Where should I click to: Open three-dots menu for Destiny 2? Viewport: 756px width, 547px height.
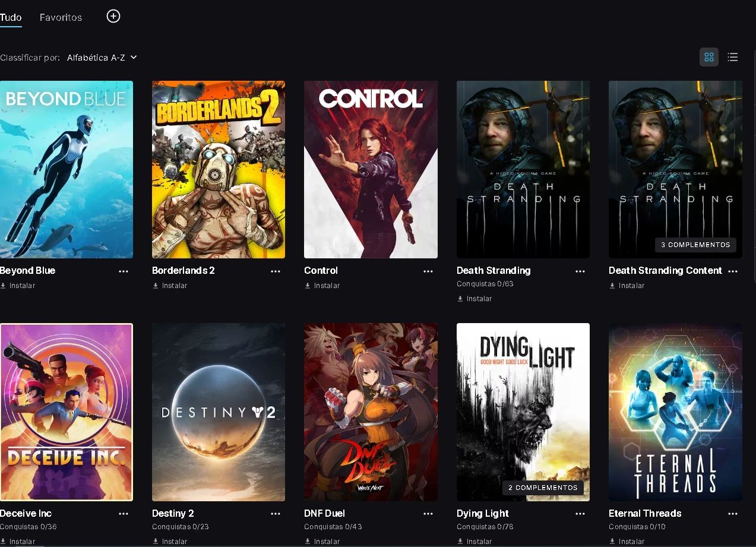point(276,514)
